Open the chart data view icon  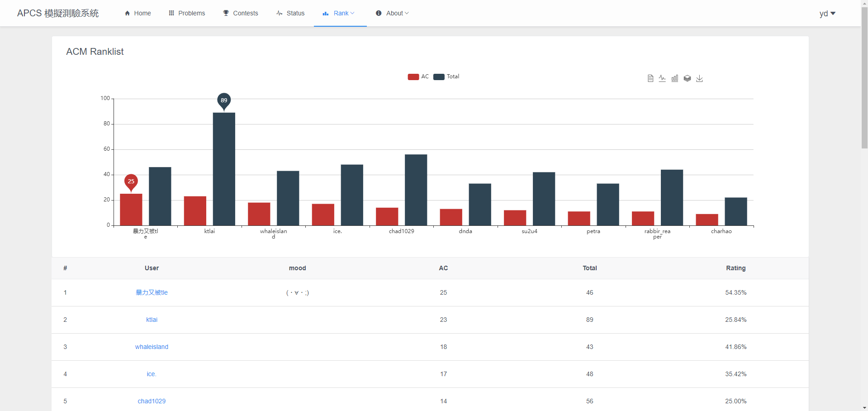point(650,78)
